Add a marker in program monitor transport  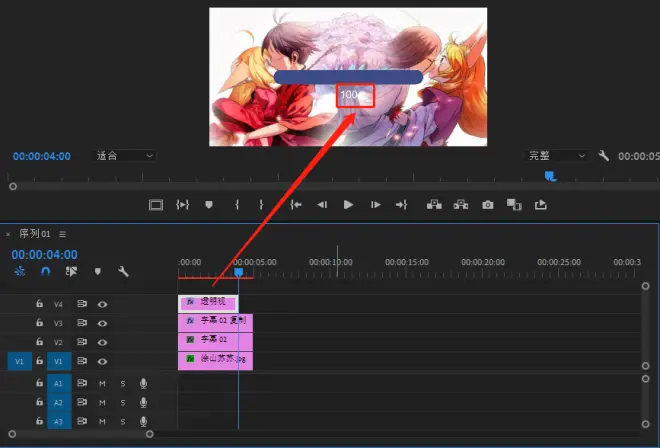click(x=209, y=205)
